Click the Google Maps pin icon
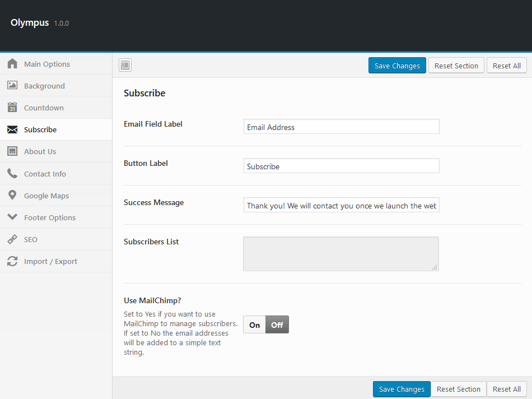 click(x=12, y=196)
